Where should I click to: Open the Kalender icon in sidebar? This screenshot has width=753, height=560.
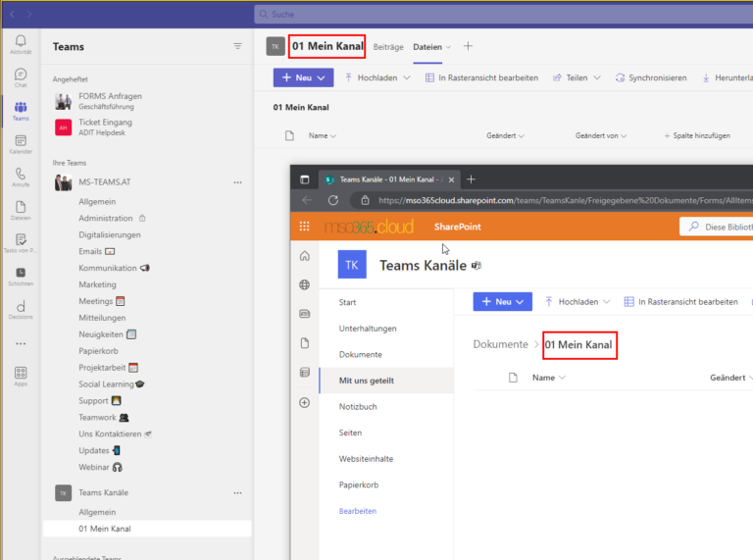[x=21, y=142]
